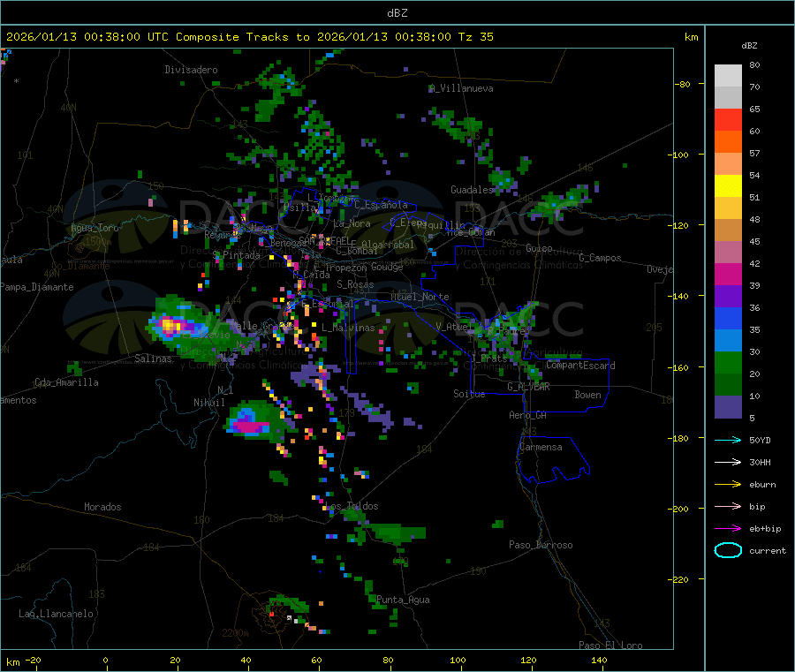The height and width of the screenshot is (672, 795).
Task: Click the amber 51 dBZ legend swatch
Action: [728, 208]
